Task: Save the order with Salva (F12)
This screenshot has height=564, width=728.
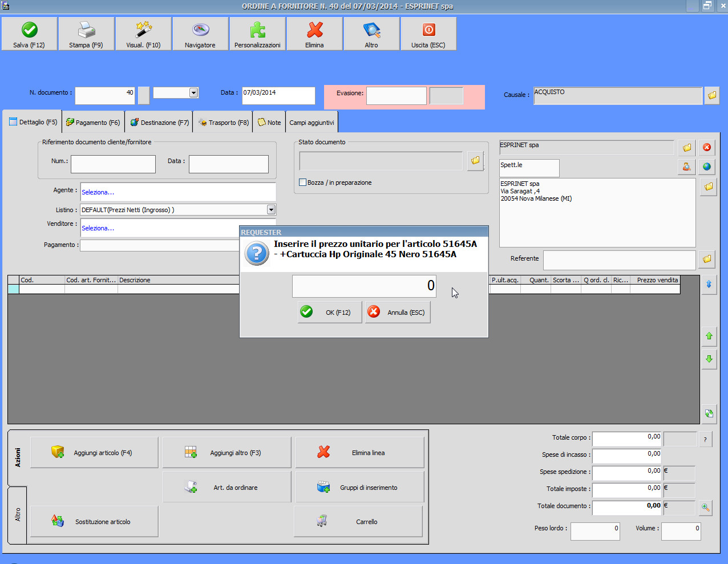Action: (x=29, y=34)
